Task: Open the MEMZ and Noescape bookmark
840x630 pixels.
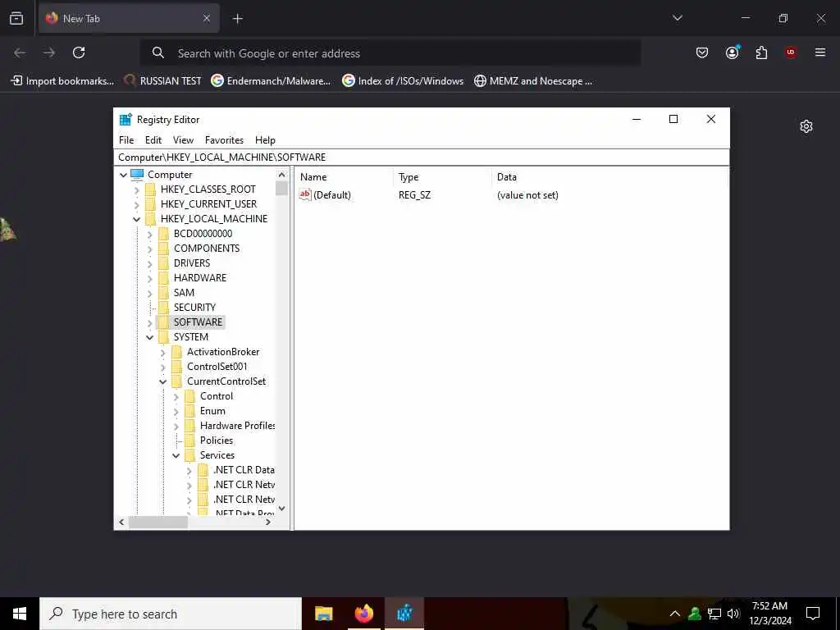Action: (x=533, y=81)
